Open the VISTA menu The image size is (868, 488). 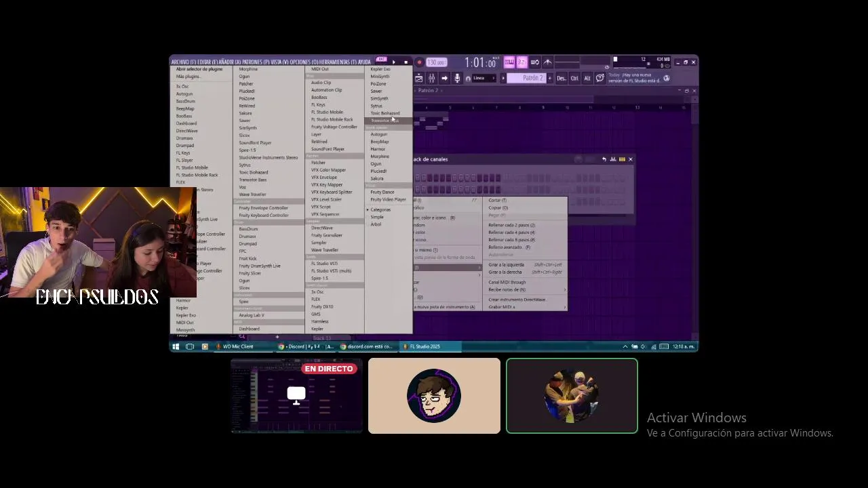(x=279, y=62)
